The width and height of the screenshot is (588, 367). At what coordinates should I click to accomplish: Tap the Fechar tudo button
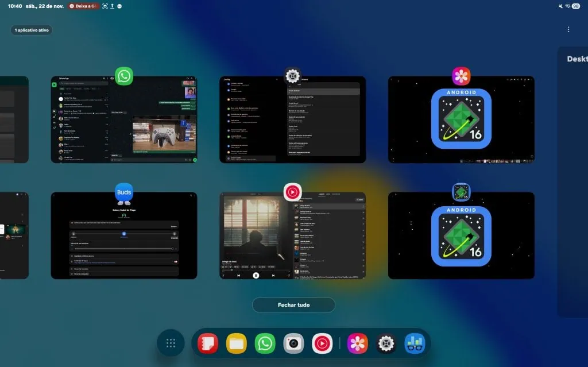294,305
